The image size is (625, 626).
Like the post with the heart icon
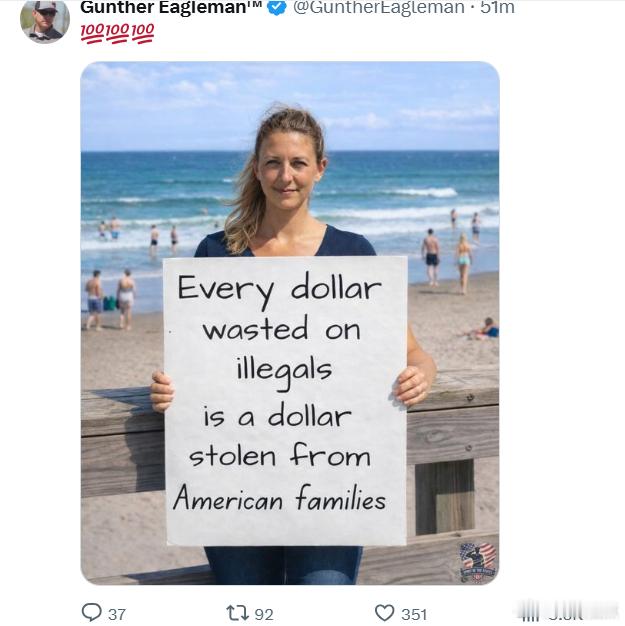385,613
